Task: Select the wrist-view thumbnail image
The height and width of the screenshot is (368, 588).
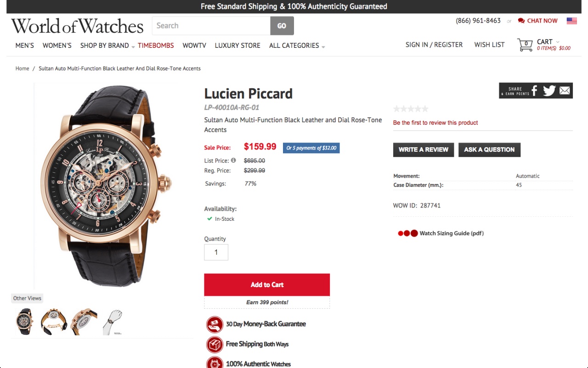Action: [113, 322]
